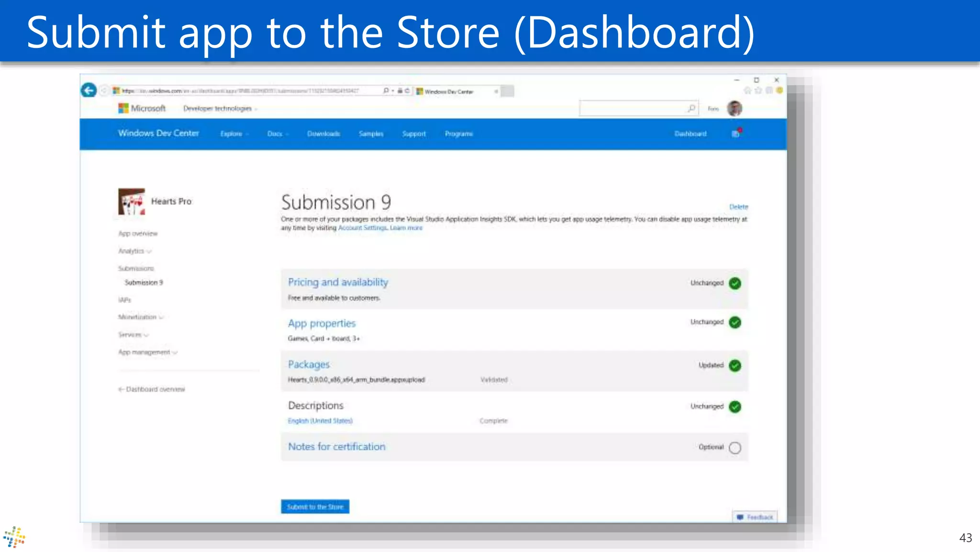Image resolution: width=980 pixels, height=552 pixels.
Task: Click the Hearts Pro app name
Action: coord(171,201)
